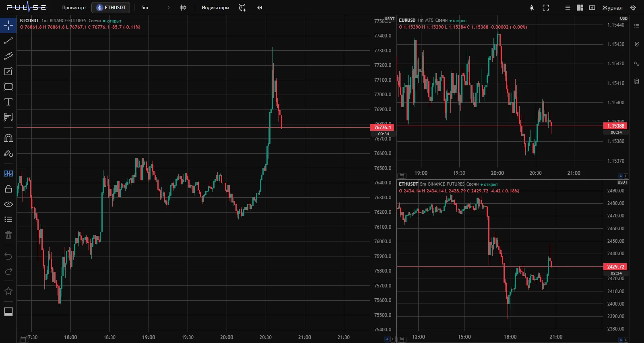
Task: Toggle auto scale 'A' on ETHUSDT chart
Action: (x=621, y=340)
